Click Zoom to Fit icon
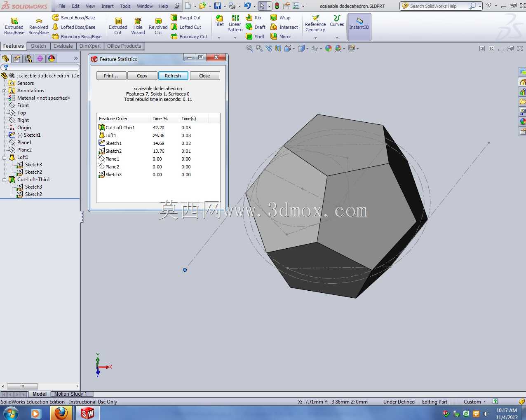This screenshot has height=420, width=526. pyautogui.click(x=249, y=48)
